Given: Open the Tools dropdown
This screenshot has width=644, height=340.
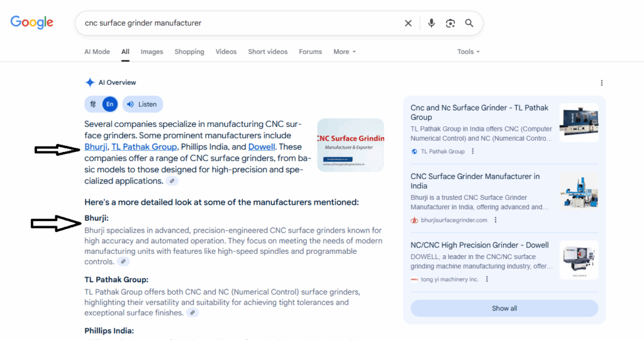Looking at the screenshot, I should tap(468, 52).
